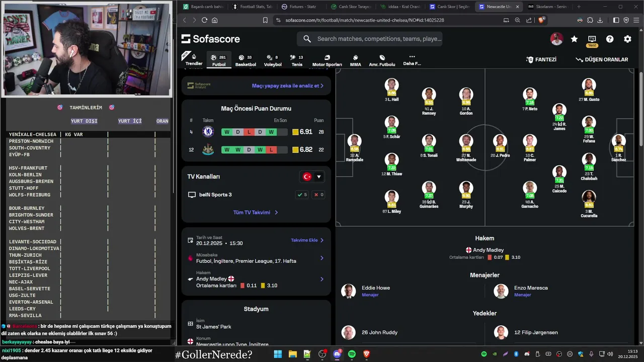Bookmark this page icon in address bar
The width and height of the screenshot is (644, 362).
click(x=265, y=20)
